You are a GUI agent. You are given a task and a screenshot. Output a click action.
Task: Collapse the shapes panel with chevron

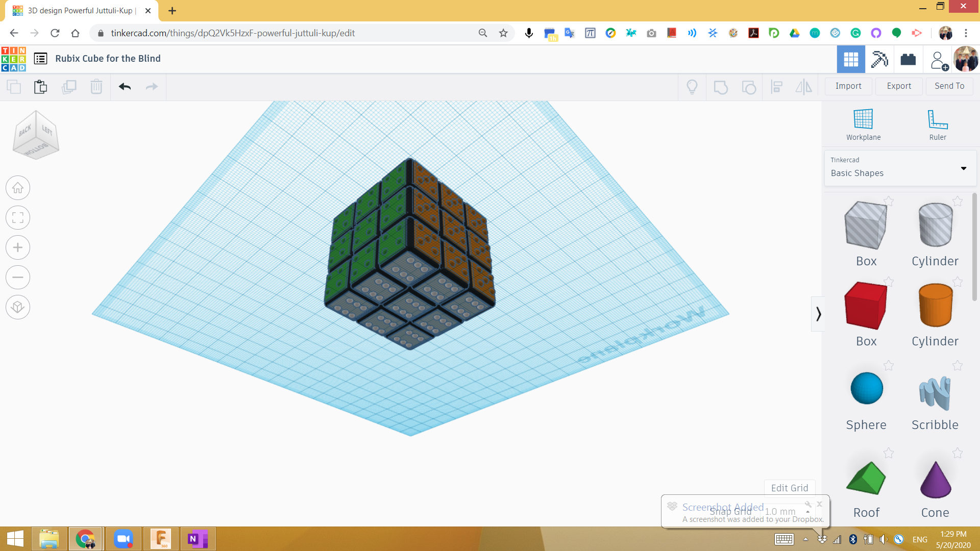pyautogui.click(x=818, y=314)
